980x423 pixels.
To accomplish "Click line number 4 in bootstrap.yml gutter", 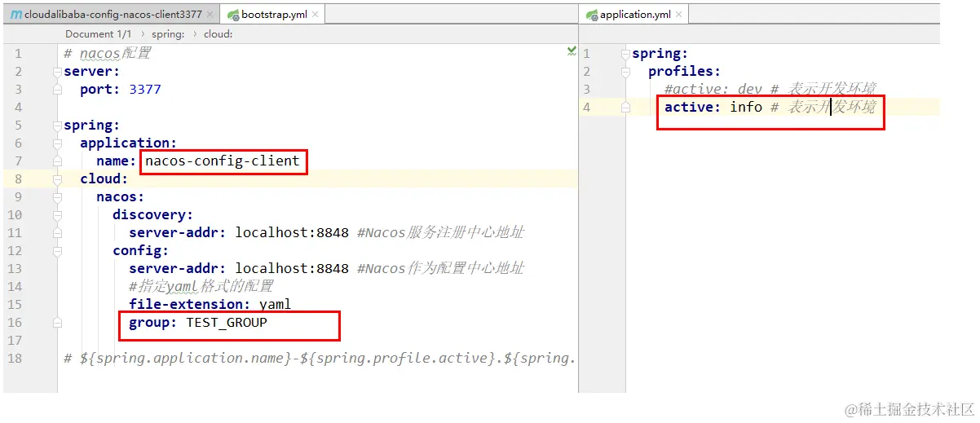I will click(19, 108).
